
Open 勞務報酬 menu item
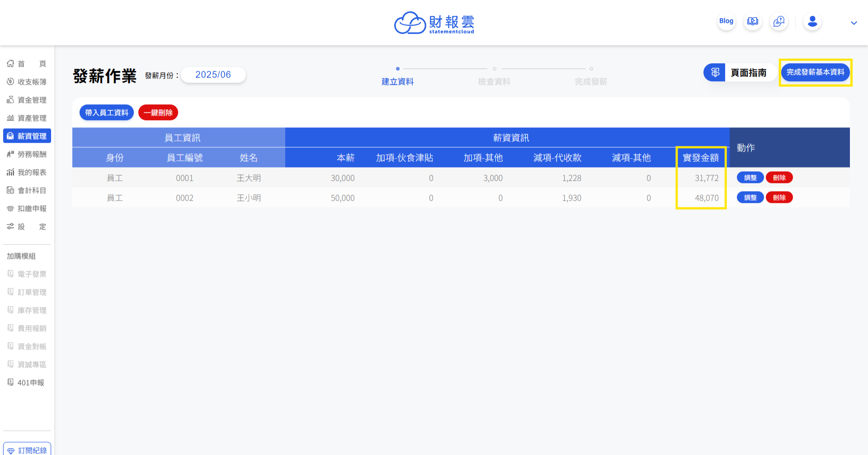tap(27, 154)
